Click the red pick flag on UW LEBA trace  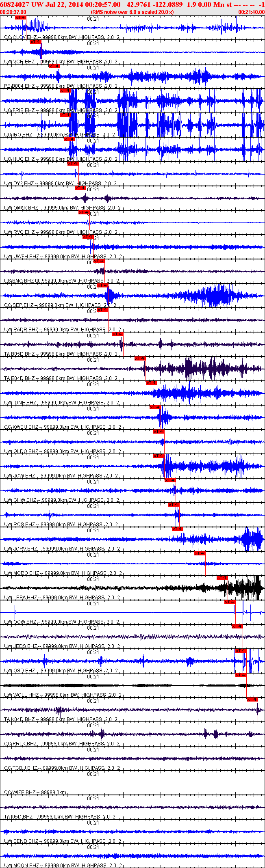[x=222, y=577]
